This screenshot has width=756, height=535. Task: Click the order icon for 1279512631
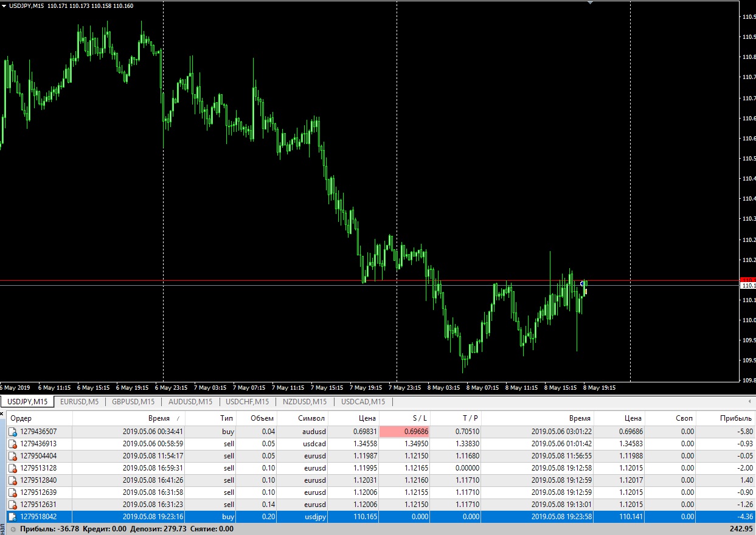tap(13, 505)
